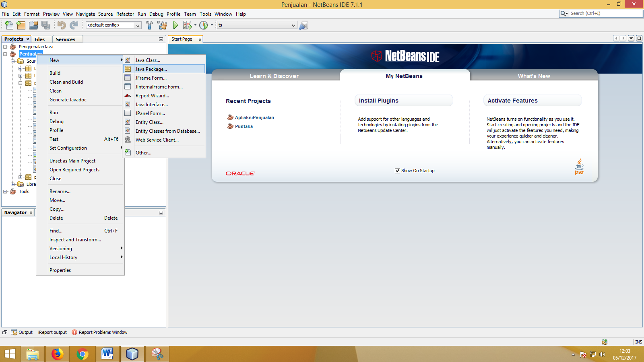Click the Activate Features button
This screenshot has height=362, width=644.
pyautogui.click(x=533, y=101)
